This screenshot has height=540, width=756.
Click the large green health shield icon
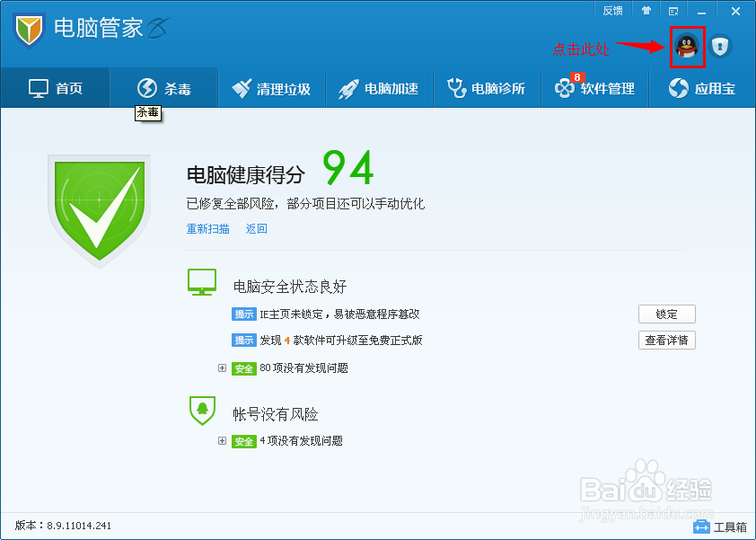pyautogui.click(x=100, y=211)
